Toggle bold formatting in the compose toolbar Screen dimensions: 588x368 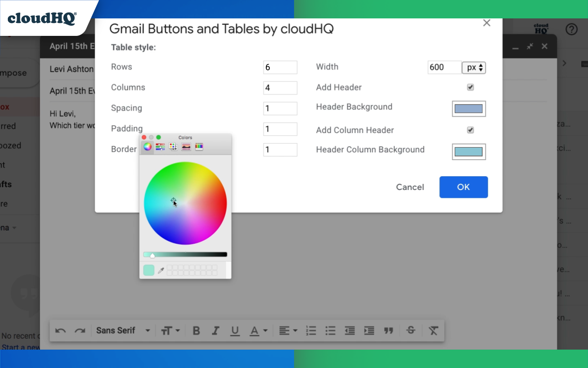coord(196,330)
